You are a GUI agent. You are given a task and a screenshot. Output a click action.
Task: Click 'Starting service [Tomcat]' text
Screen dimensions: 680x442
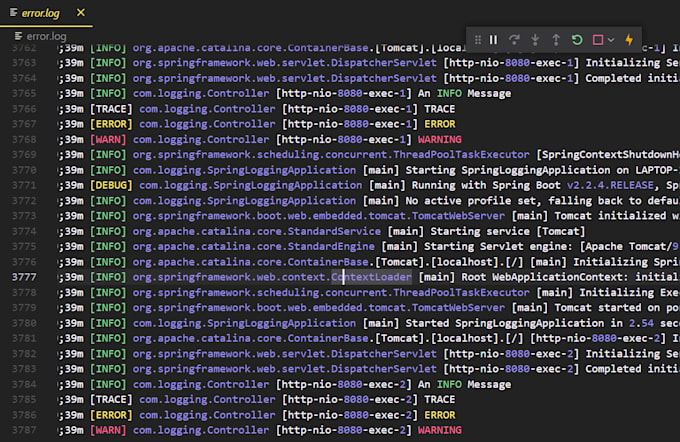tap(507, 231)
